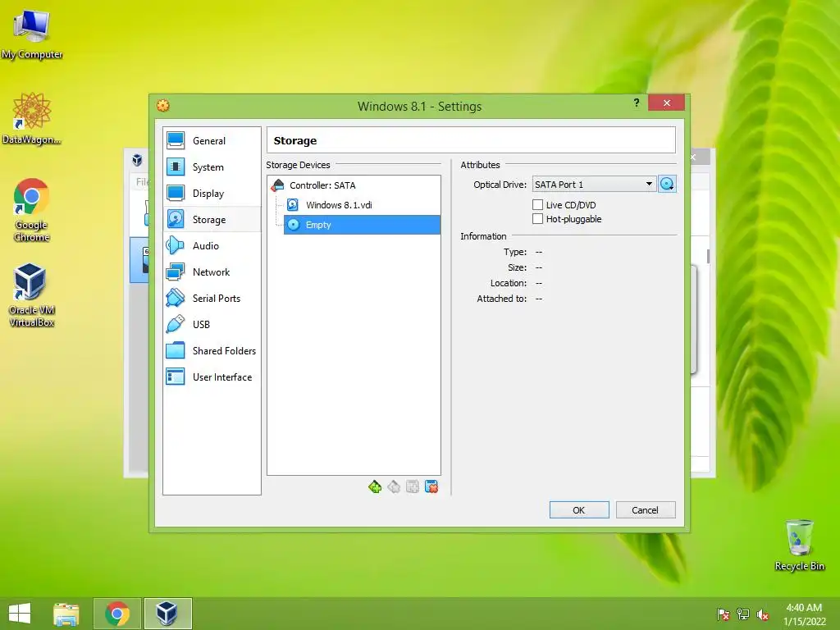Click the VirtualBox cube icon in background window

click(137, 160)
